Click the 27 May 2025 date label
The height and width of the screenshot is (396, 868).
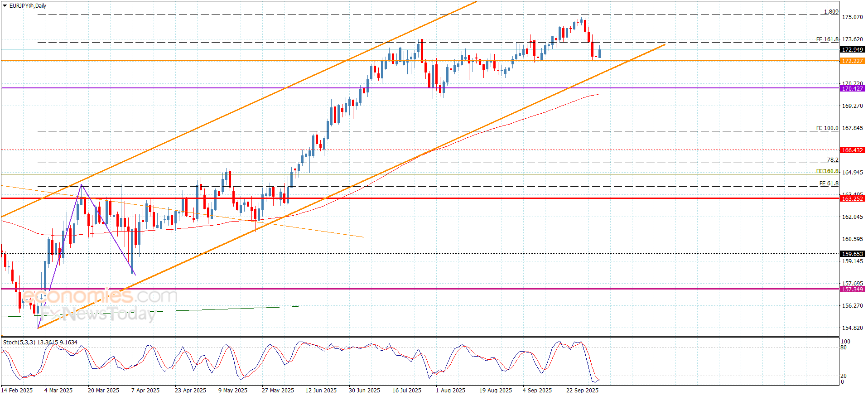click(278, 391)
